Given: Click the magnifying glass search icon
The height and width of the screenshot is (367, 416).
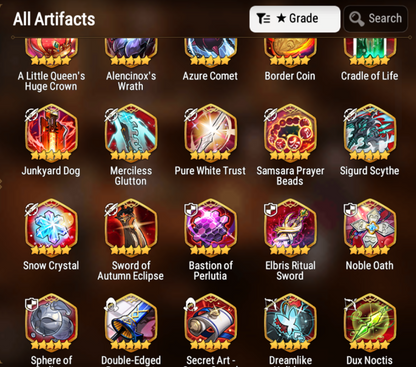Looking at the screenshot, I should coord(356,19).
